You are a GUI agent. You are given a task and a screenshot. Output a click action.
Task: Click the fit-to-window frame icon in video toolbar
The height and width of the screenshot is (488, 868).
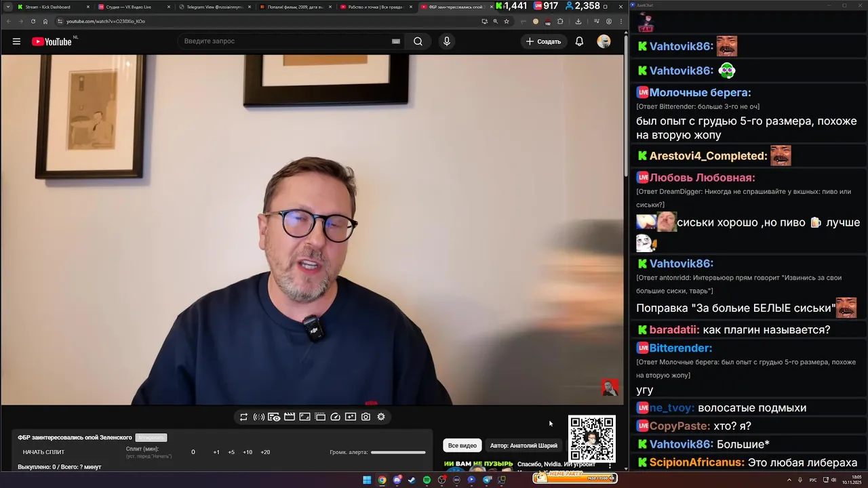tap(305, 417)
